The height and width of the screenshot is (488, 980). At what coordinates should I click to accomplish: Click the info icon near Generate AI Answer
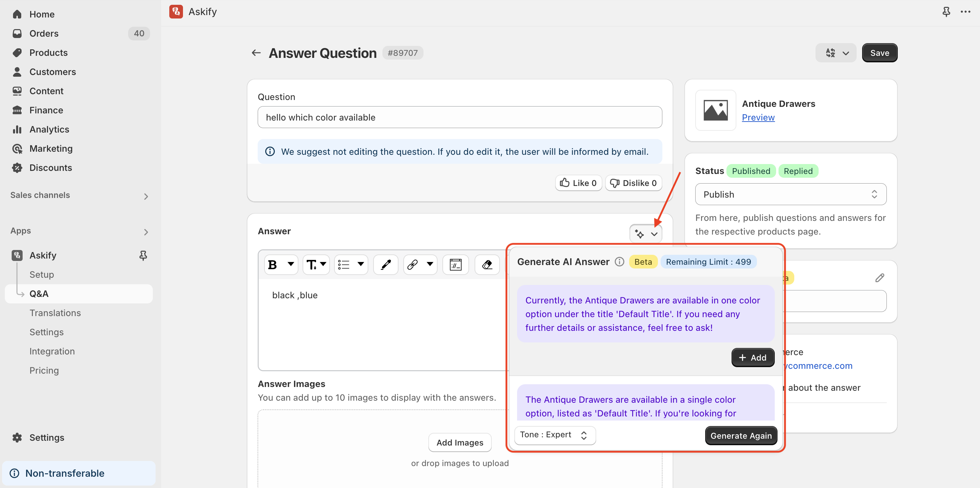point(619,262)
